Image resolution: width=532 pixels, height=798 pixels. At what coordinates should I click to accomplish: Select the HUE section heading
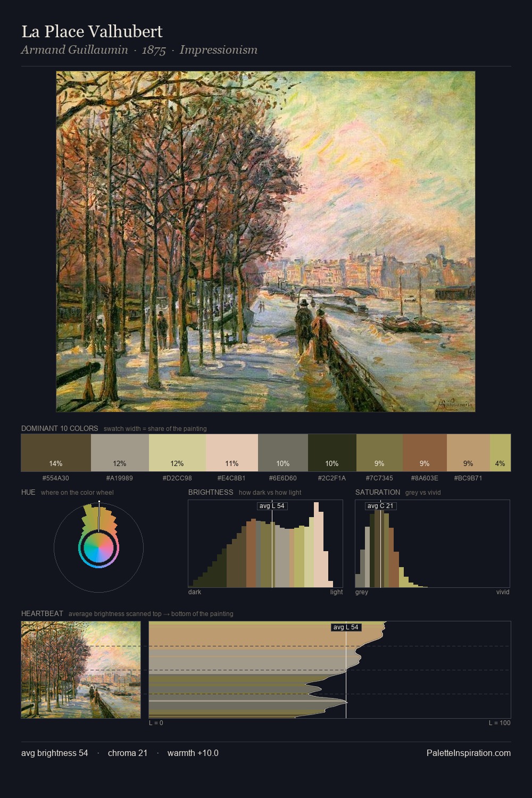tap(28, 492)
